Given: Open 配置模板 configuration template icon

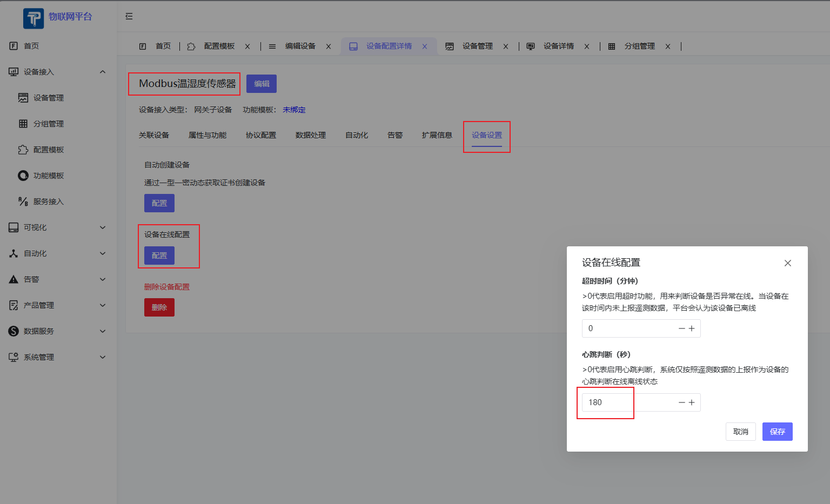Looking at the screenshot, I should pos(23,150).
